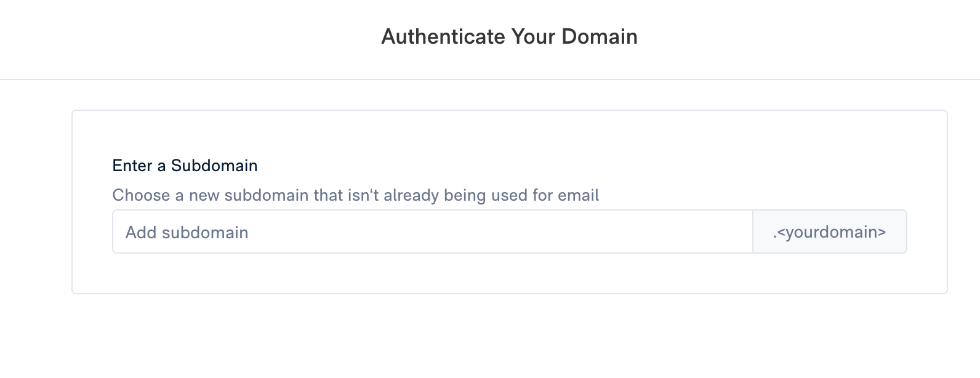Viewport: 980px width, 378px height.
Task: Click the Add subdomain input field
Action: (x=431, y=232)
